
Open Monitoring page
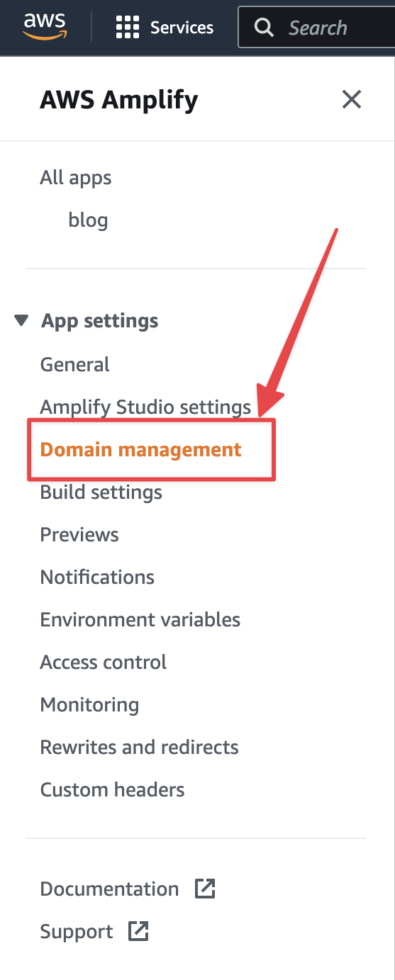point(89,705)
